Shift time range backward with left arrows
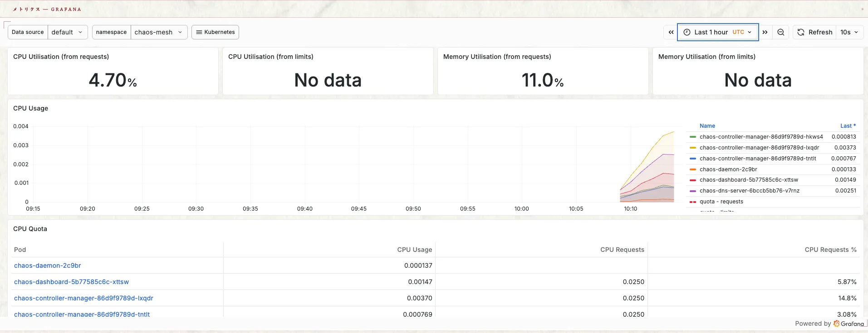Image resolution: width=868 pixels, height=333 pixels. point(671,32)
